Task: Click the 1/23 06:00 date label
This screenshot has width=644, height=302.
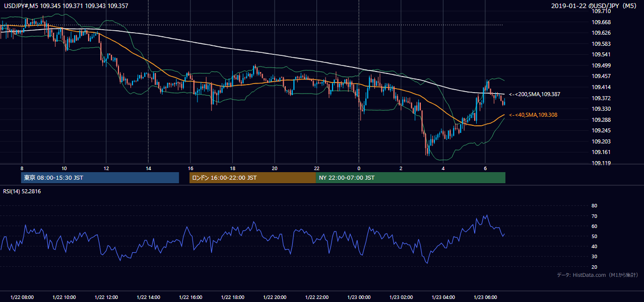Action: [x=485, y=297]
